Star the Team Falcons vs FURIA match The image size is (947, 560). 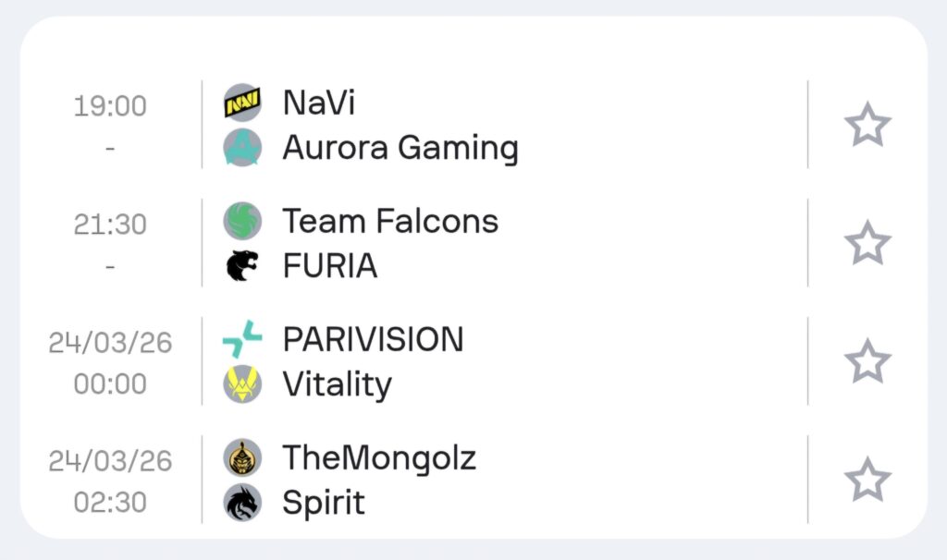click(867, 243)
